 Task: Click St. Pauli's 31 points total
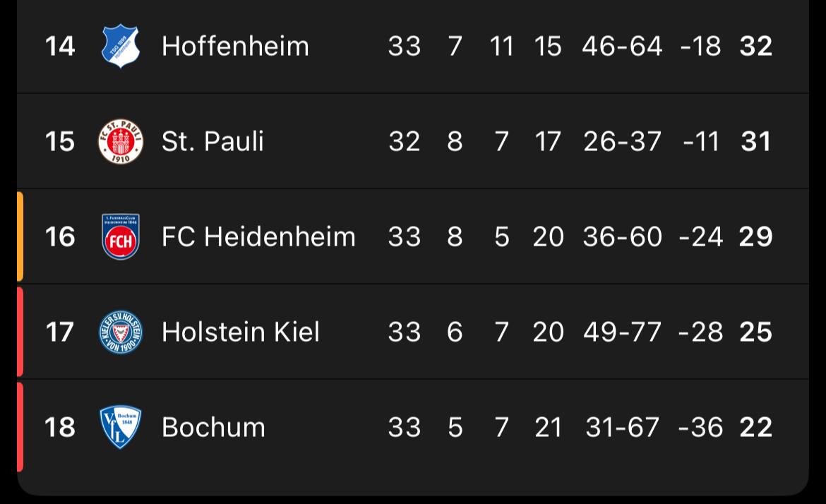point(755,142)
